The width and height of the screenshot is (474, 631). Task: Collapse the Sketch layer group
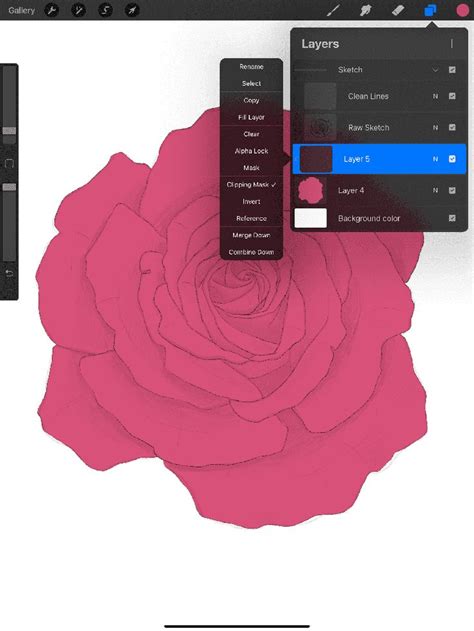435,70
